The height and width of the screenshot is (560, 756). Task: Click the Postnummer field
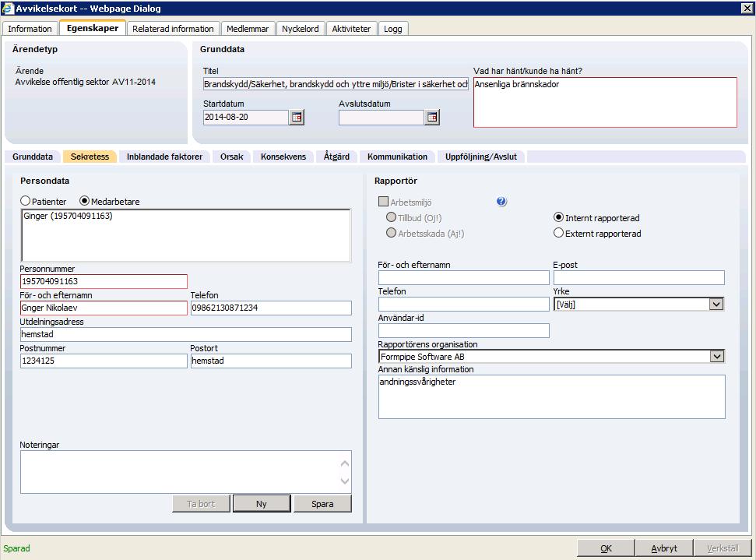[104, 361]
